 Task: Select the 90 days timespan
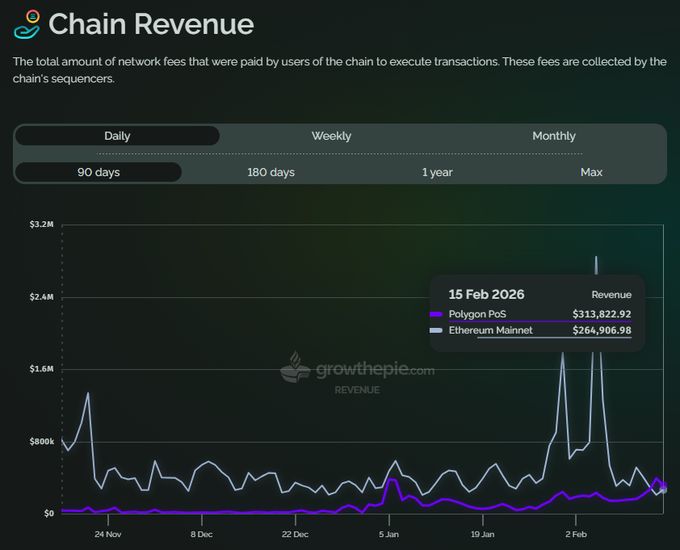(x=98, y=172)
